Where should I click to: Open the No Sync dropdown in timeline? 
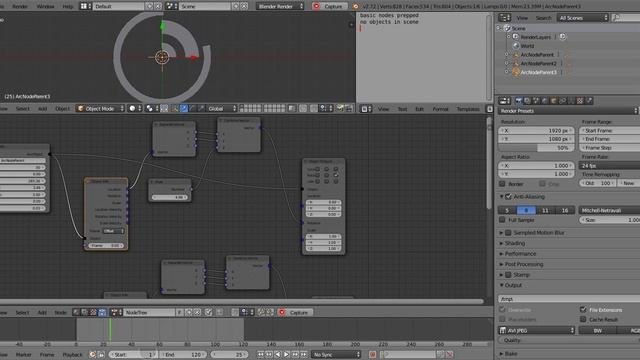(336, 354)
